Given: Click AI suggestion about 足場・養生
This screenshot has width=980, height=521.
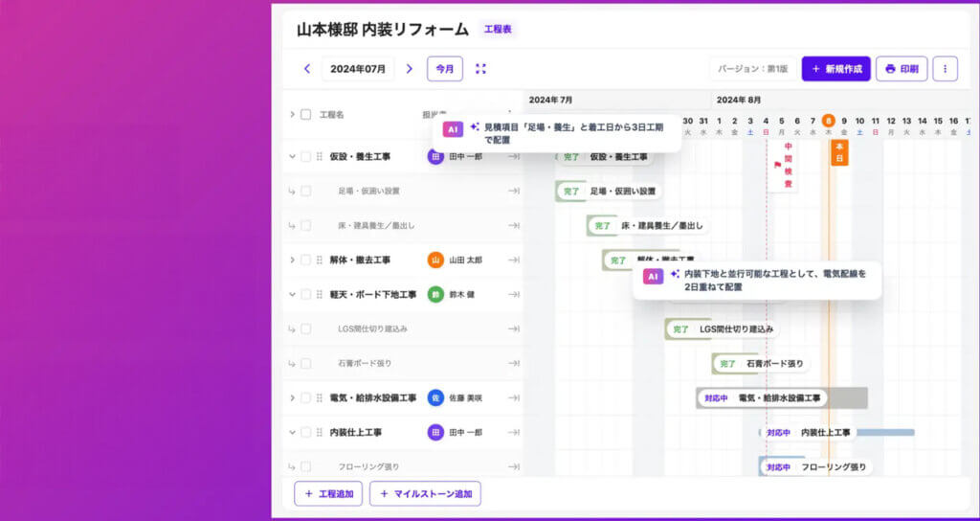Looking at the screenshot, I should point(557,133).
